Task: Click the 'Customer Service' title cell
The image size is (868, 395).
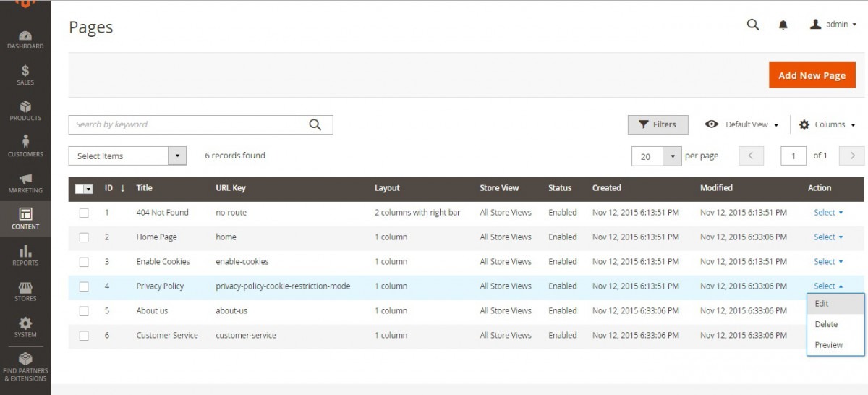Action: (167, 336)
